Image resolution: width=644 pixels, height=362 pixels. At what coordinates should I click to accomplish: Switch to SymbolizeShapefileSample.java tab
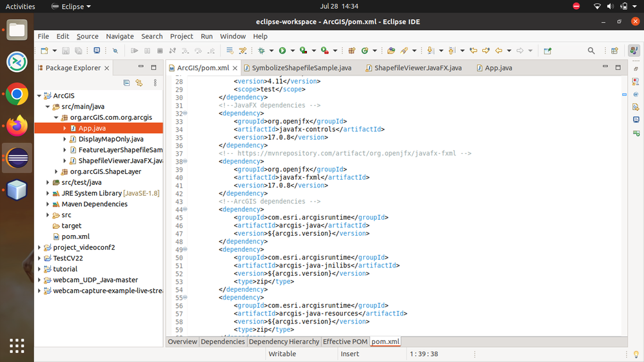(298, 68)
